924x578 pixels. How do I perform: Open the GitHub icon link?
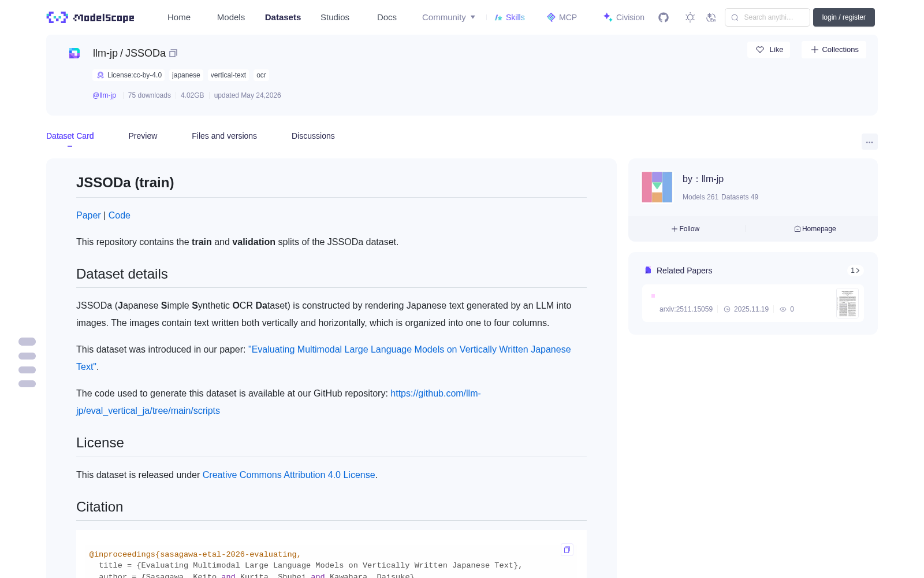(664, 17)
